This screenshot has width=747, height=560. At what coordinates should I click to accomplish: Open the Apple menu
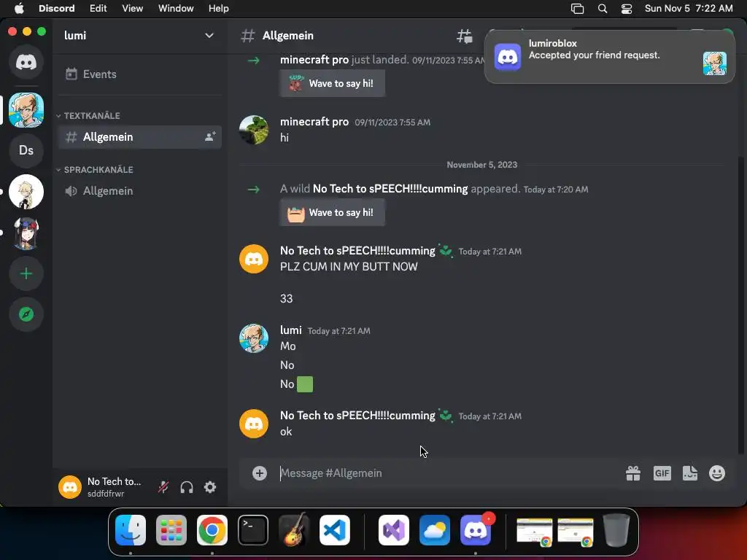tap(19, 8)
